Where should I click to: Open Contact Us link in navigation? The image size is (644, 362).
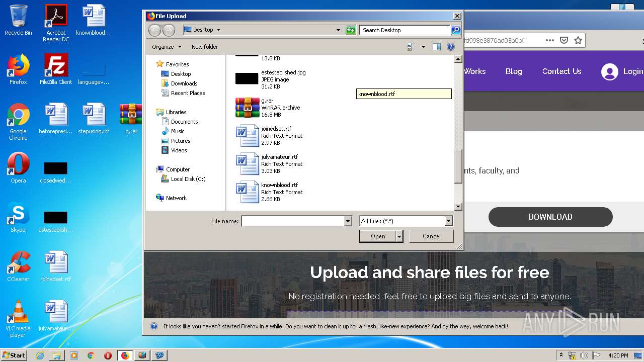click(x=561, y=71)
